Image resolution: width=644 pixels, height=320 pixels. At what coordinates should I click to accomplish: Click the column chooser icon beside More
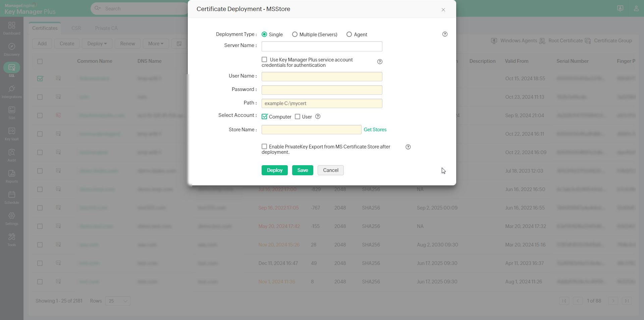point(179,44)
